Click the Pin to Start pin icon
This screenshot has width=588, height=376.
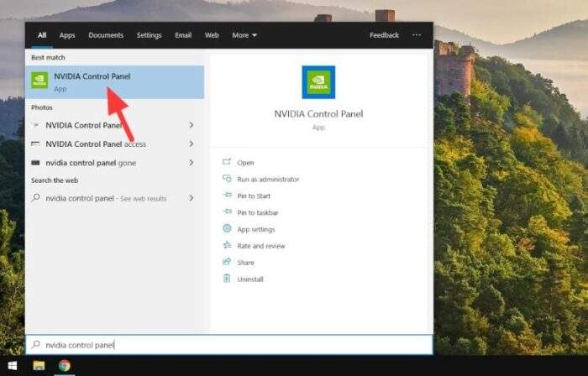tap(228, 195)
